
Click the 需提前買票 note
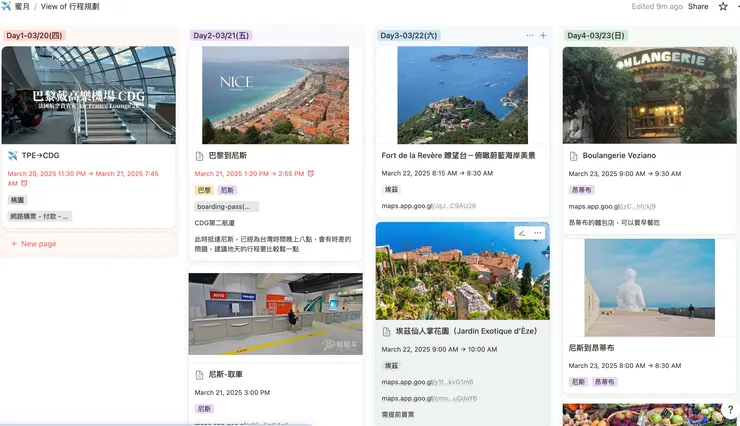pyautogui.click(x=398, y=415)
